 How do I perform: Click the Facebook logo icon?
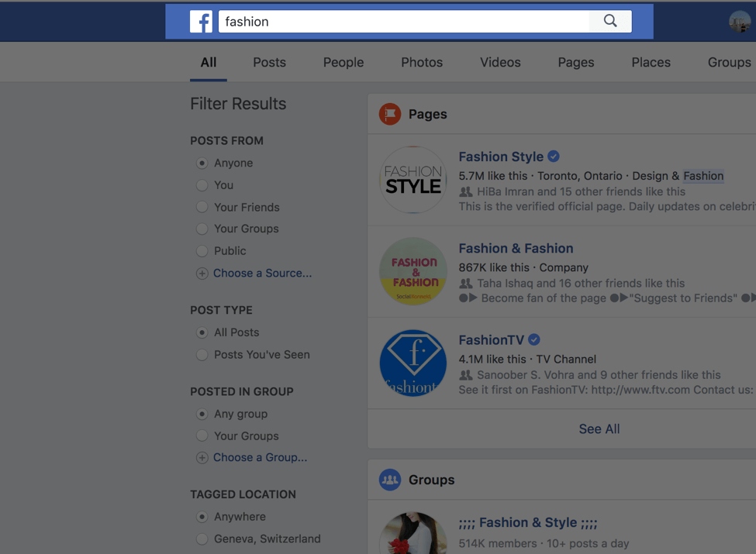coord(201,22)
